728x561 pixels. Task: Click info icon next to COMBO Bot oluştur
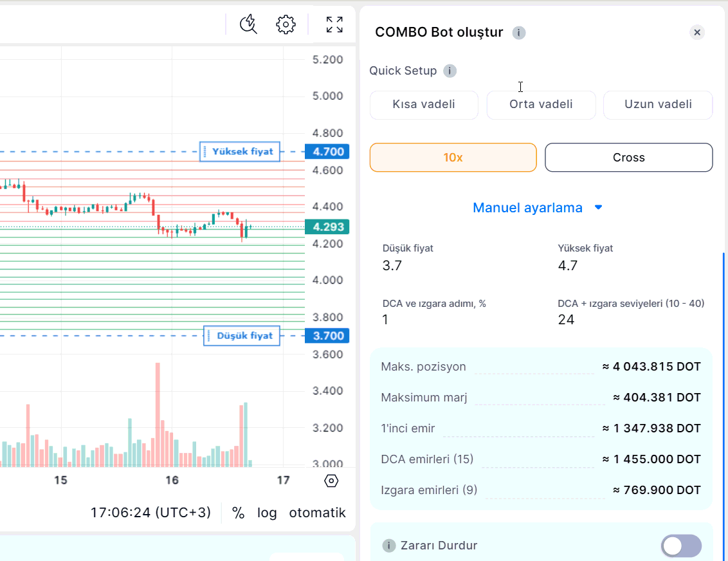pos(519,33)
